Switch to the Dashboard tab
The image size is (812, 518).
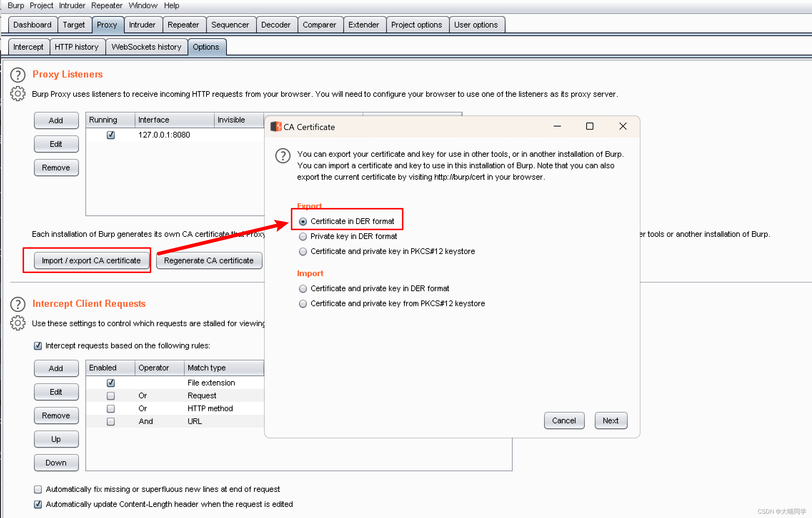tap(33, 25)
